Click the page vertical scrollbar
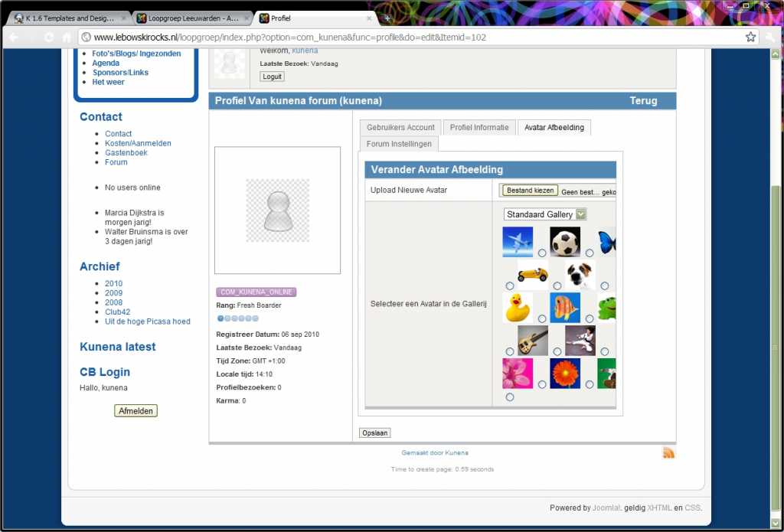 coord(776,306)
